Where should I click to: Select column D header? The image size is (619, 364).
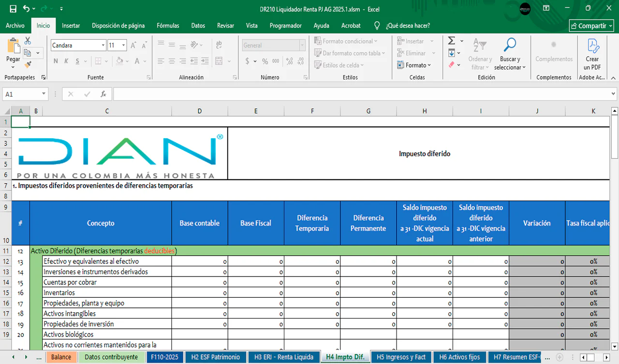click(199, 111)
